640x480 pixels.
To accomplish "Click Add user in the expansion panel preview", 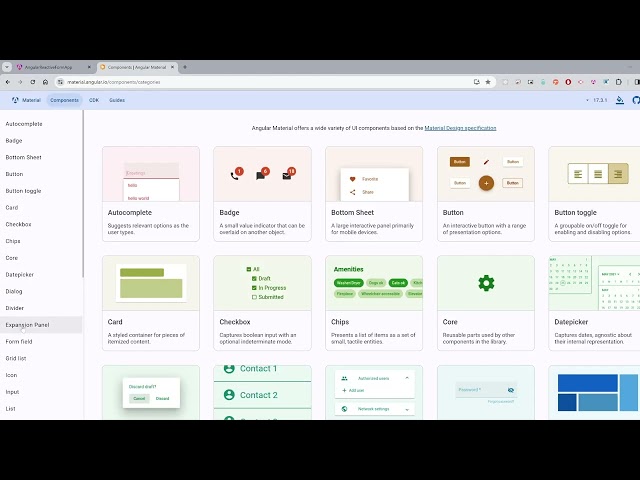I will tap(353, 391).
